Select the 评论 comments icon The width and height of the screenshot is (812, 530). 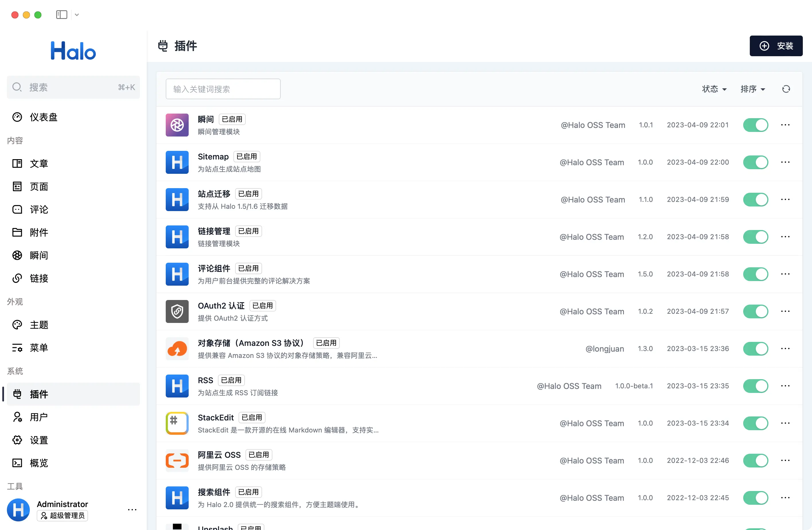pos(17,210)
